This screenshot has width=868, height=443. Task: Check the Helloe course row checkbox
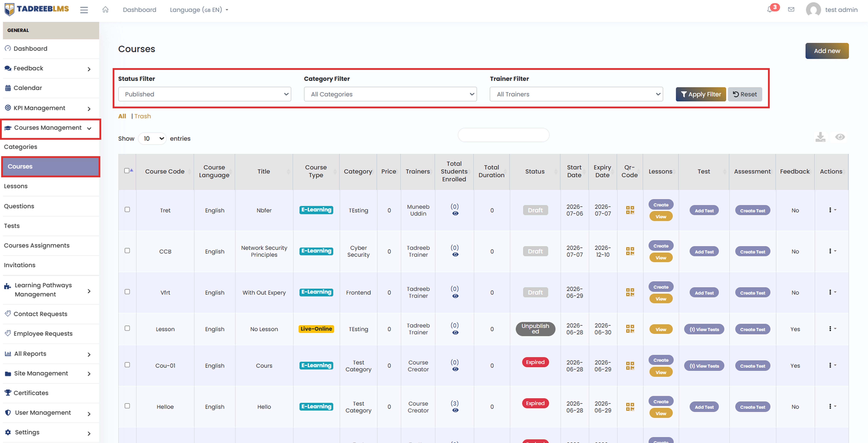click(x=127, y=406)
